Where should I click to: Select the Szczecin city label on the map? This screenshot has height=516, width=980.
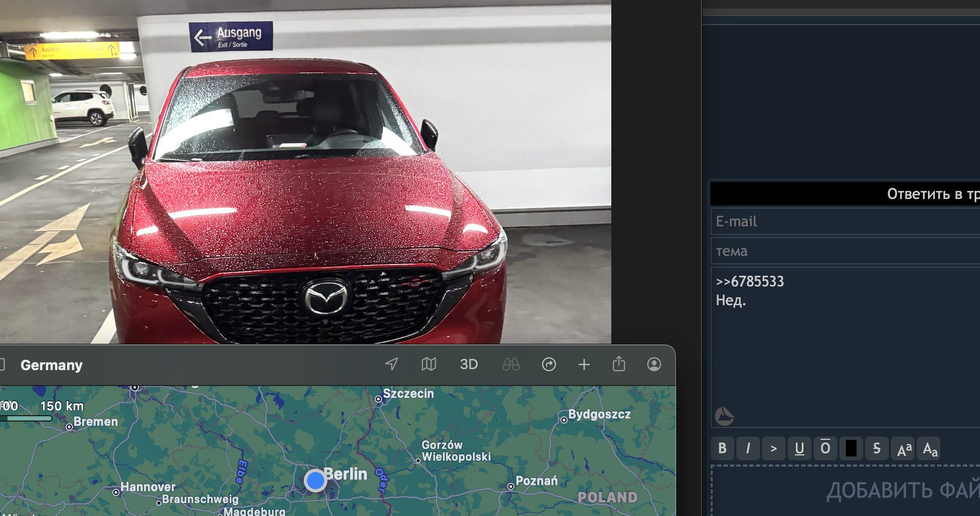pyautogui.click(x=408, y=394)
